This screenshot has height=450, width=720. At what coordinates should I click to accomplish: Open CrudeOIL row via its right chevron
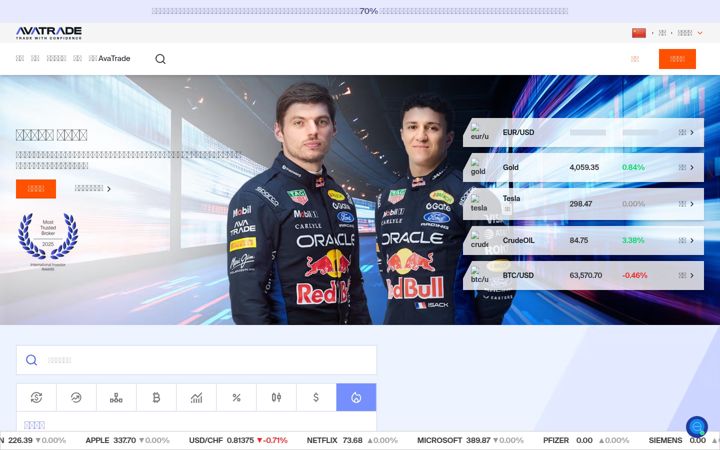pyautogui.click(x=692, y=241)
